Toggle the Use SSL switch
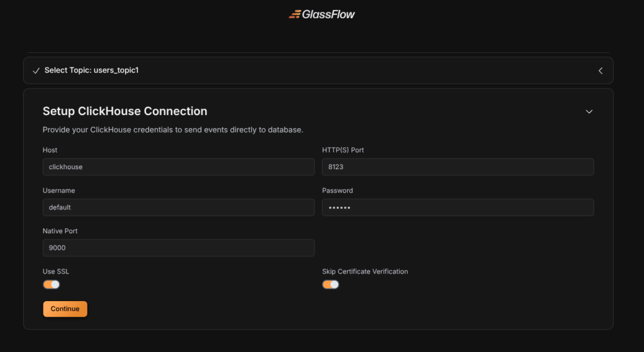Screen dimensions: 644x352 tap(52, 284)
